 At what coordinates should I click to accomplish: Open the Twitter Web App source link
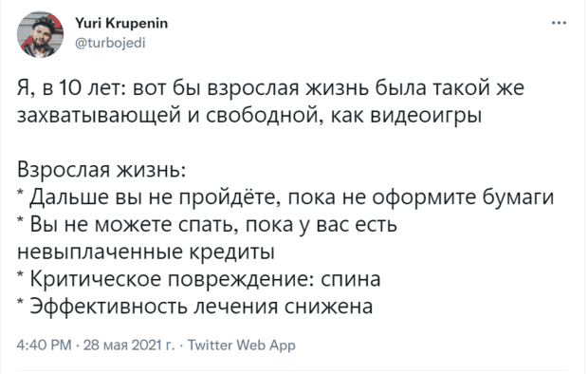point(241,345)
